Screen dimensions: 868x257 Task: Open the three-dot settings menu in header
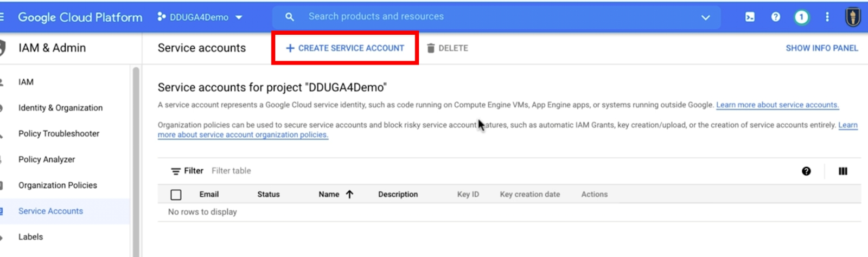coord(827,17)
